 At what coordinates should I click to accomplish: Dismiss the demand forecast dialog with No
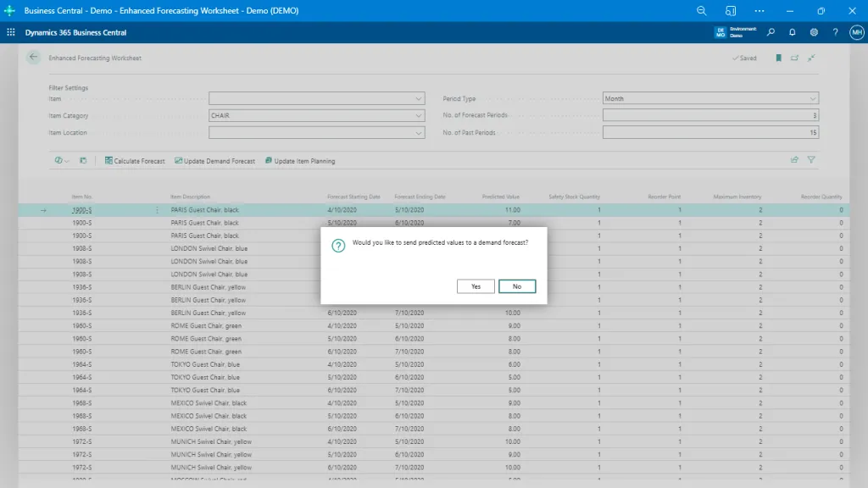pyautogui.click(x=517, y=286)
